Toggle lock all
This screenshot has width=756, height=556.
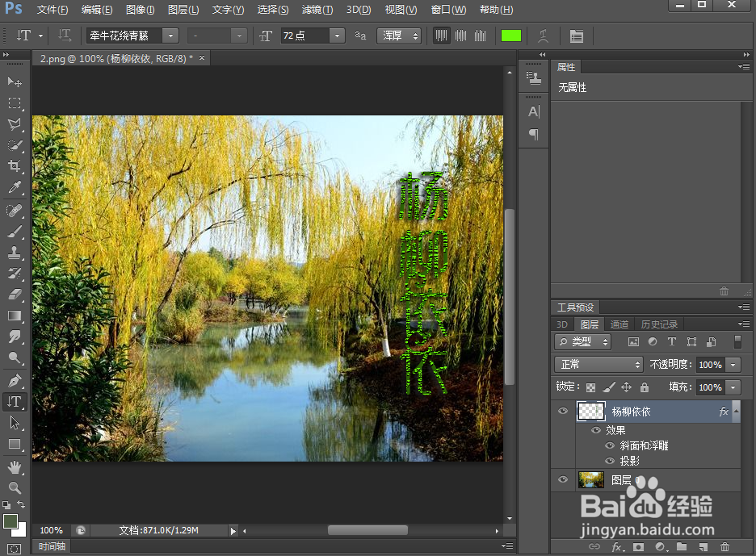(645, 387)
